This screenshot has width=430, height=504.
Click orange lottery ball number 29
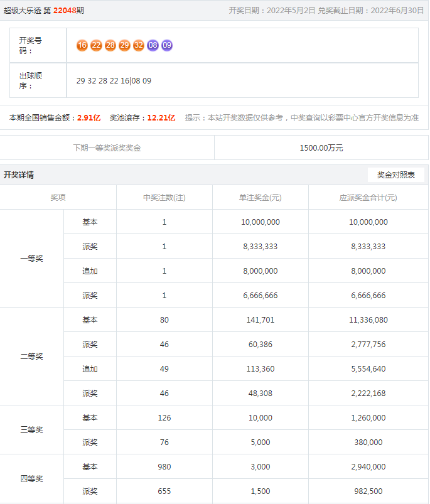(x=124, y=45)
